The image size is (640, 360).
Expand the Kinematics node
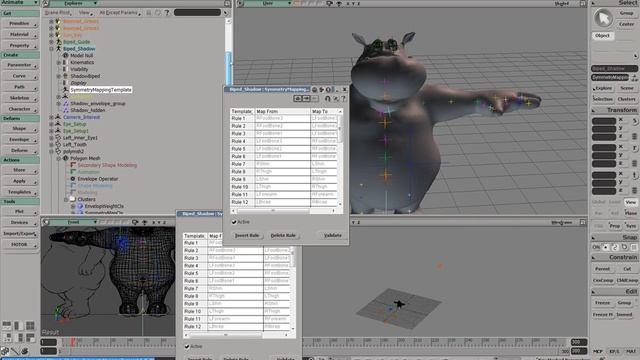(58, 62)
